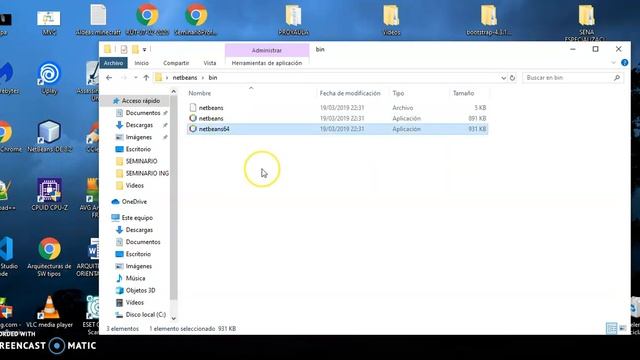Open NetBeans IDE desktop shortcut

coord(49,136)
